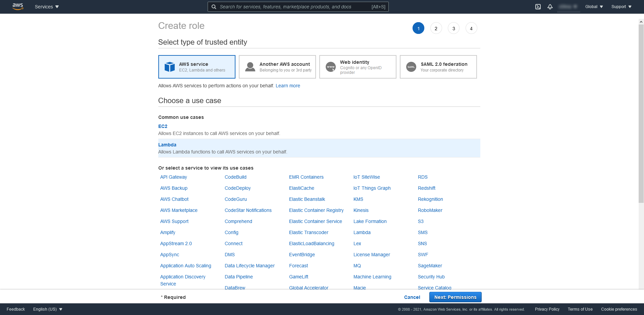This screenshot has height=315, width=644.
Task: Select CodeStar Notifications service
Action: coord(248,210)
